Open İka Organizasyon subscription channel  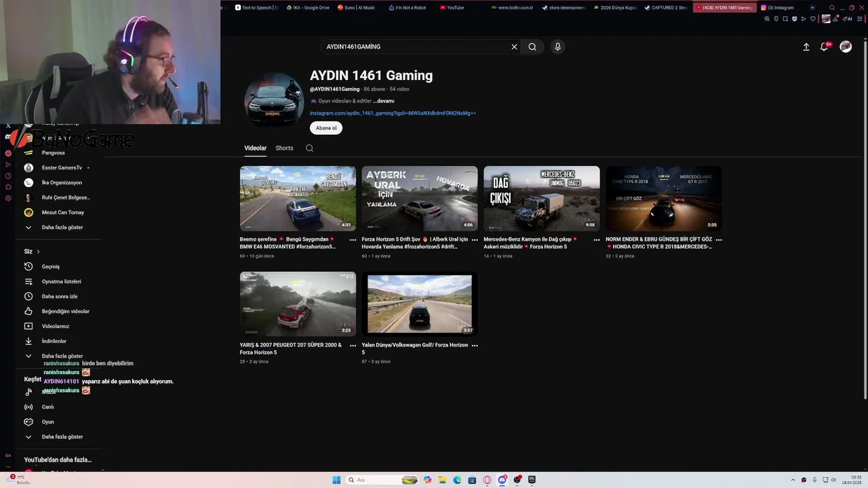coord(61,182)
